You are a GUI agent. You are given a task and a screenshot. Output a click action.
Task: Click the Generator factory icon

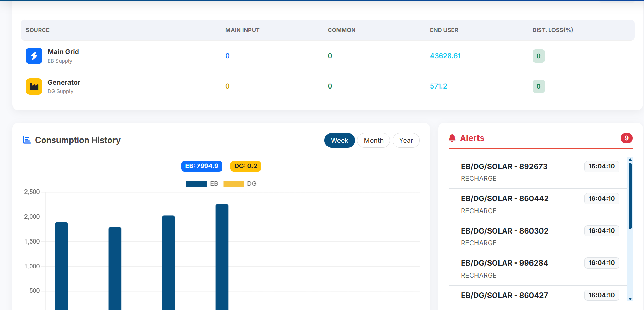pyautogui.click(x=34, y=86)
